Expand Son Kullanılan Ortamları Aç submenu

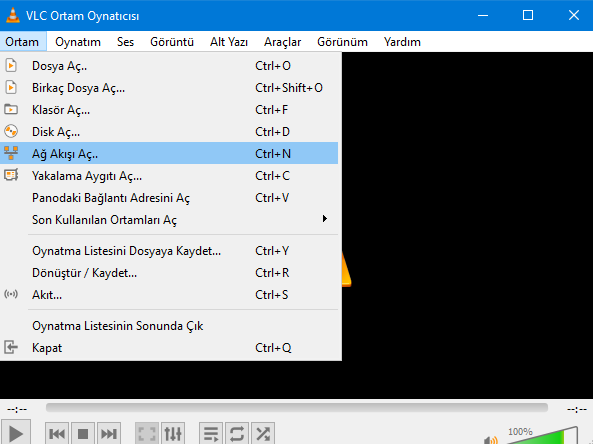point(324,219)
